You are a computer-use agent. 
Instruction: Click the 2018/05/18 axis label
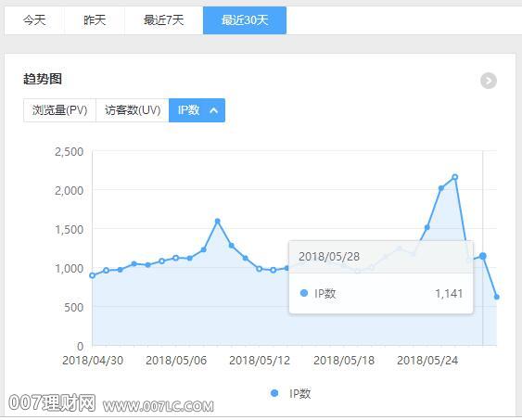pos(344,360)
